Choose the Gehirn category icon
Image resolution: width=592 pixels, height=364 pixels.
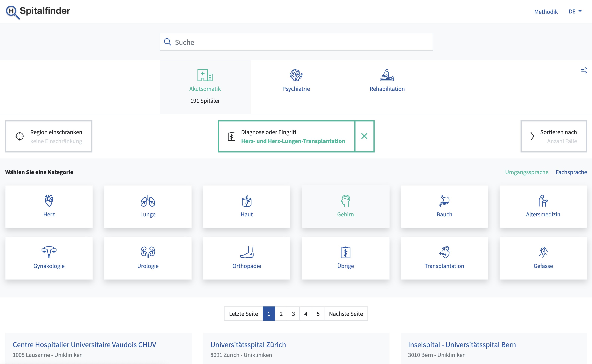click(345, 200)
